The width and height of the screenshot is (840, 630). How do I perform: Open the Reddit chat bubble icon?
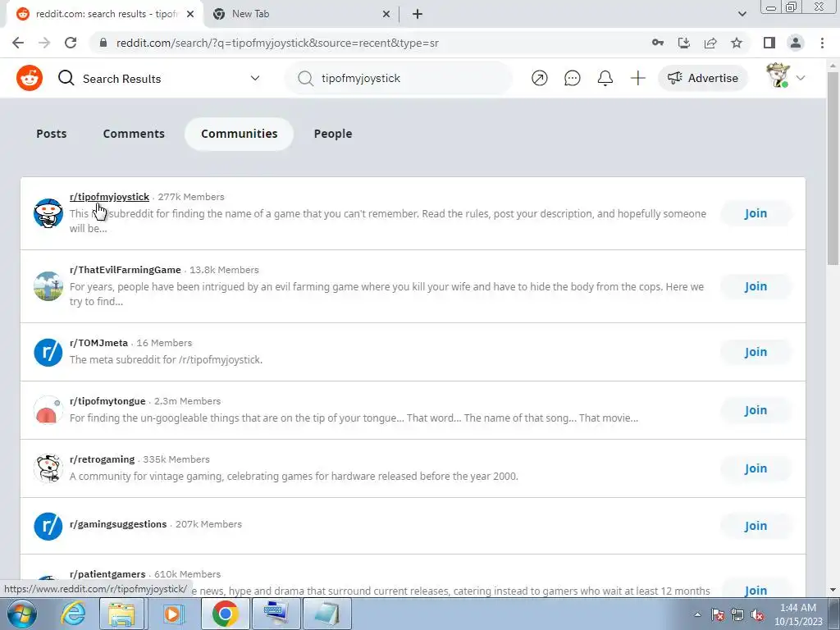pyautogui.click(x=572, y=78)
